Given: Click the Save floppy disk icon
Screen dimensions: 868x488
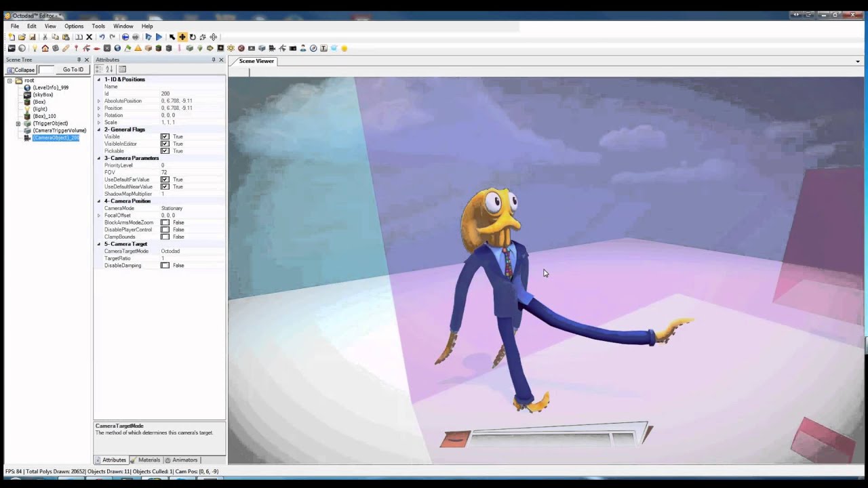Looking at the screenshot, I should [33, 37].
